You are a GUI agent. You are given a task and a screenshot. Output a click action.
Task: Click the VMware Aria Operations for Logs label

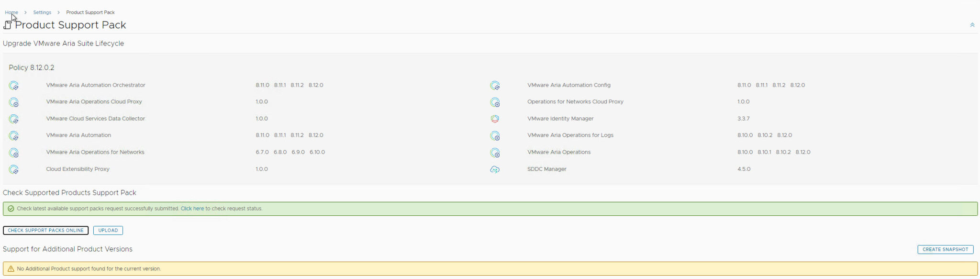570,135
